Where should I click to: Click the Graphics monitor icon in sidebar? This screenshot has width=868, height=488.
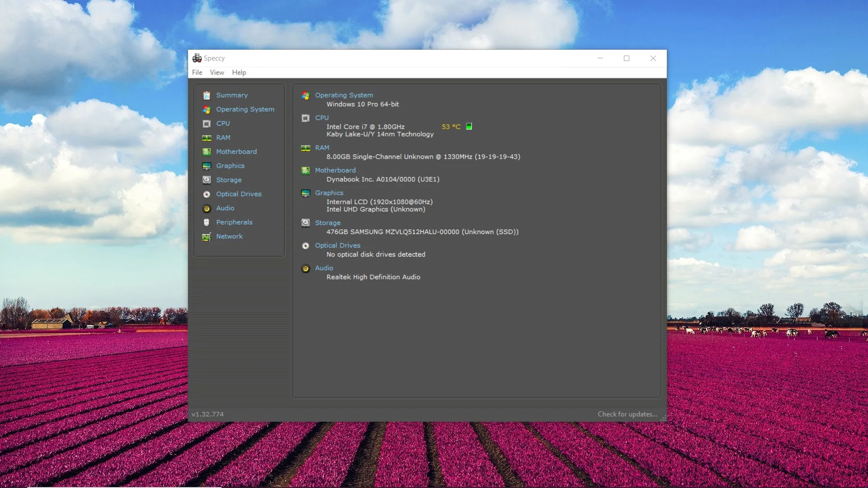pyautogui.click(x=207, y=166)
